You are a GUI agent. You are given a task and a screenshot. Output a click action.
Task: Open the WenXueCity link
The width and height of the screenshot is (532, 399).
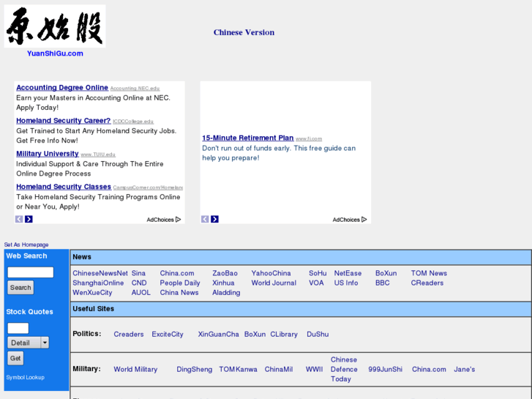coord(92,292)
